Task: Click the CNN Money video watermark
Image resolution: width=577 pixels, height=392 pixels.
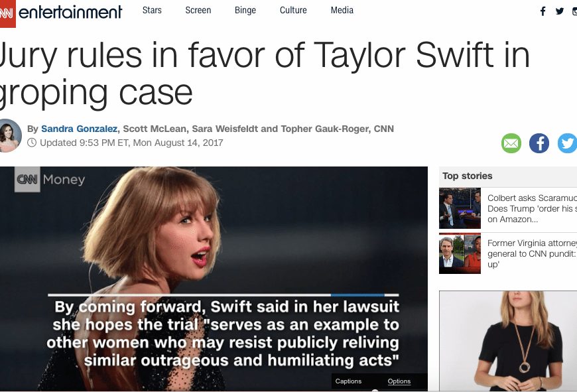Action: (x=50, y=179)
